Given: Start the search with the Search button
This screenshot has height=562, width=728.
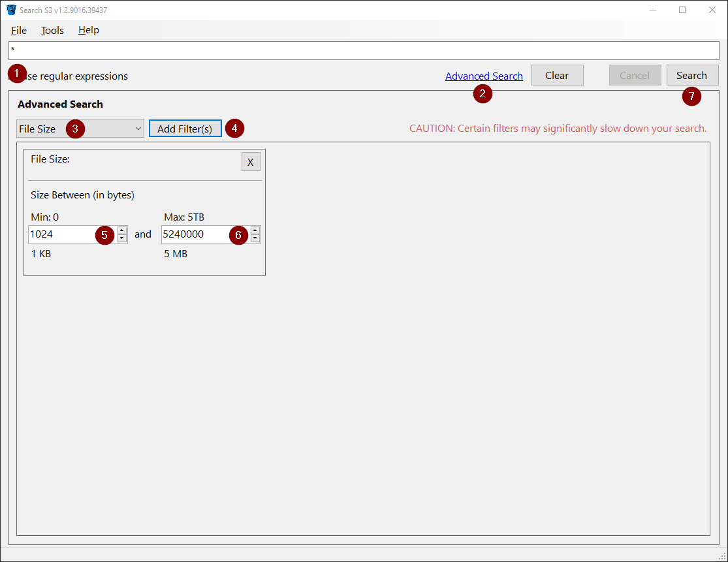Looking at the screenshot, I should [x=692, y=75].
